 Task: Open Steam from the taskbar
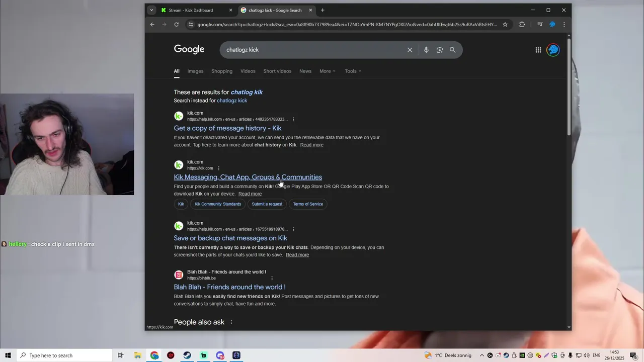click(x=187, y=355)
